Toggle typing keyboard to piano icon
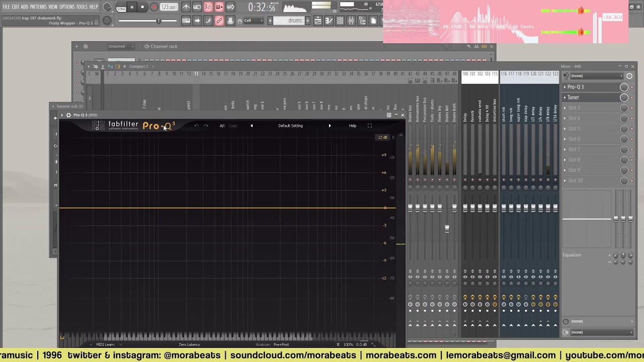The width and height of the screenshot is (644, 362). (186, 21)
